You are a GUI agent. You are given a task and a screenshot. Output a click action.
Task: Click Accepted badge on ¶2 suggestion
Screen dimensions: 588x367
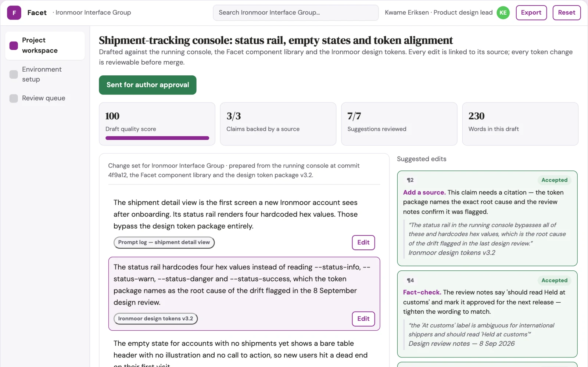tap(554, 180)
